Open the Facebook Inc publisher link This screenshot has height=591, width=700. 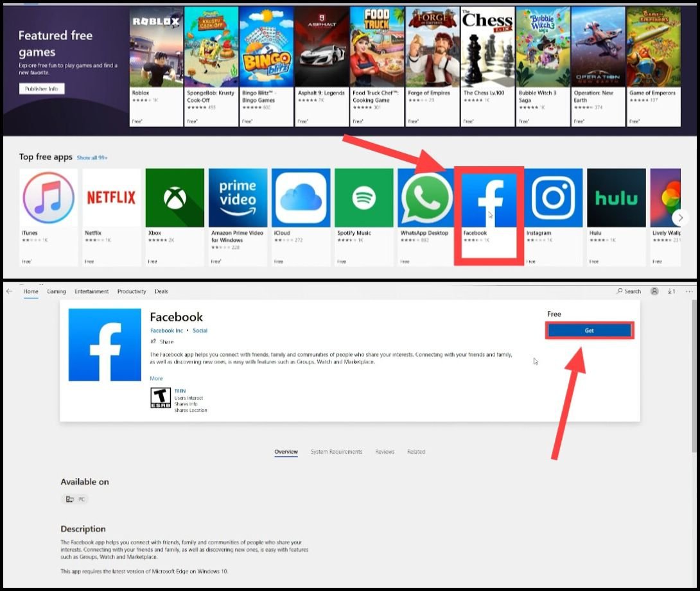pyautogui.click(x=166, y=330)
